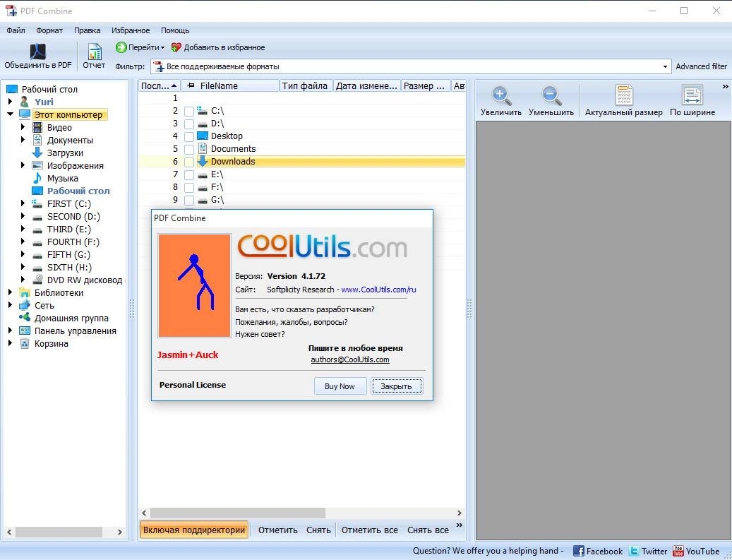The image size is (732, 560).
Task: Open the Отчет report icon
Action: (x=95, y=52)
